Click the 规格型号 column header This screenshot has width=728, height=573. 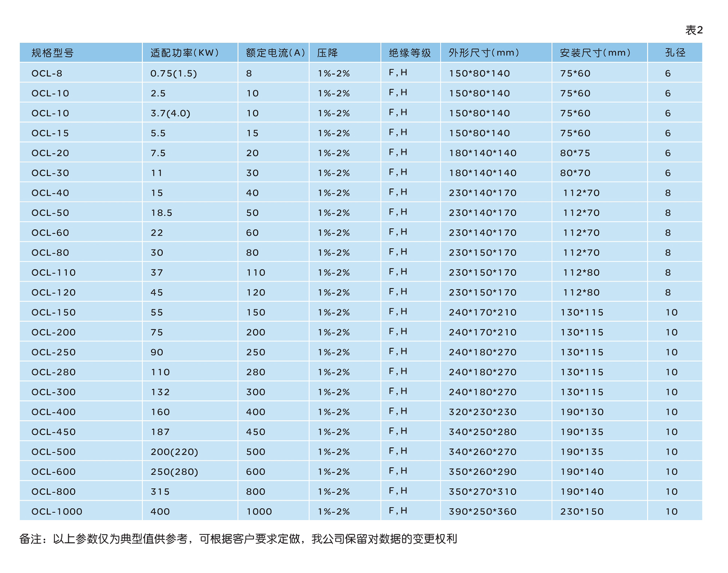click(x=52, y=53)
